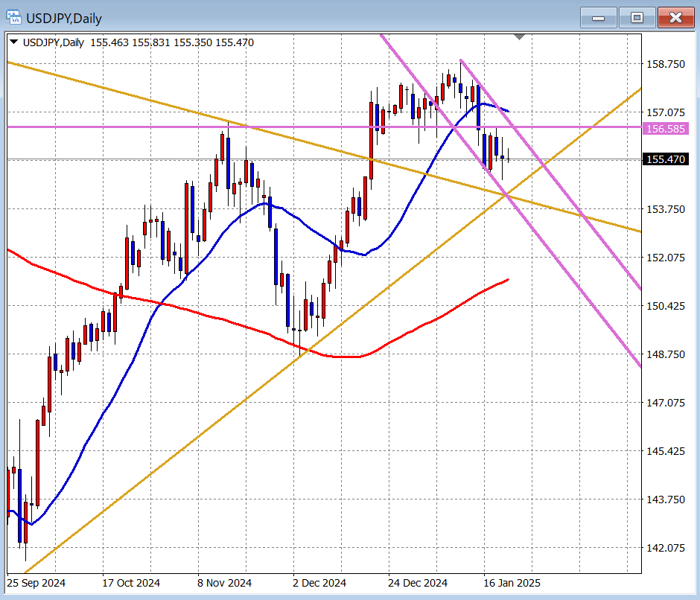This screenshot has width=700, height=600.
Task: Click the 8 Nov 2024 date label
Action: pos(226,583)
